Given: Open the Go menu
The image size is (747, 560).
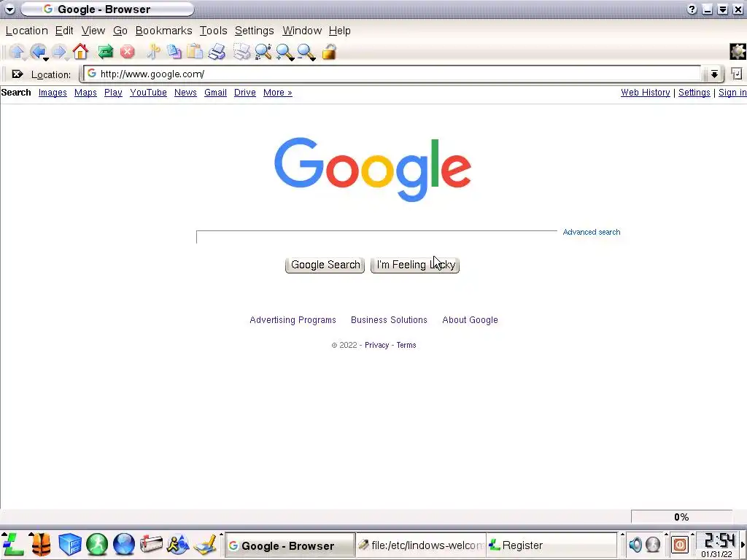Looking at the screenshot, I should (120, 31).
